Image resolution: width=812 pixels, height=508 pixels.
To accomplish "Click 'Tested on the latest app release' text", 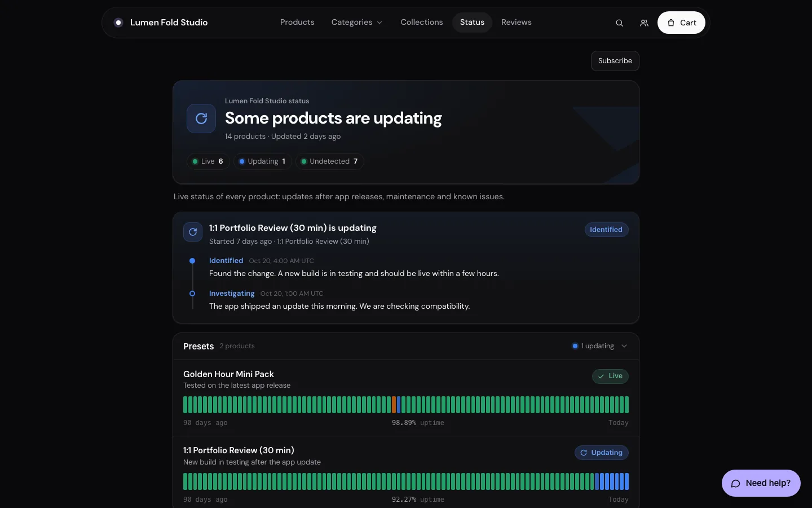I will [x=237, y=386].
